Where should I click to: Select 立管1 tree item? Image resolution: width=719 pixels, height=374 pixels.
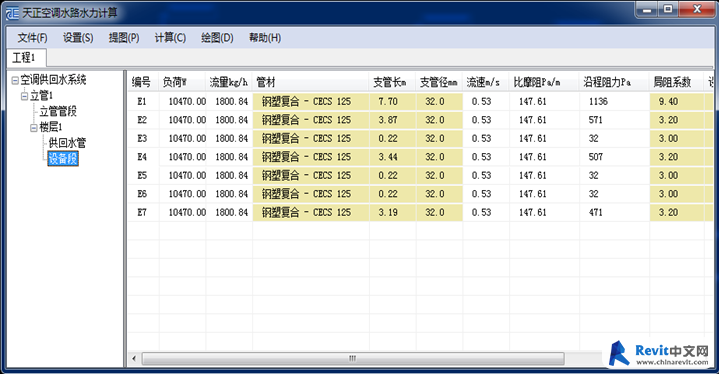[41, 96]
